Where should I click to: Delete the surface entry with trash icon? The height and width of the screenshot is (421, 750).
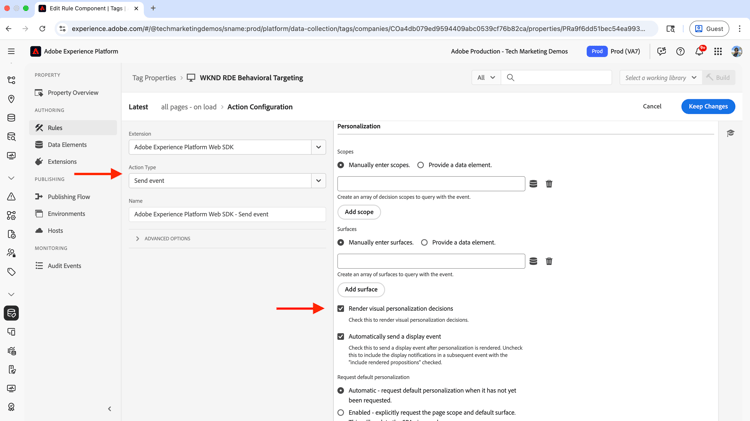click(549, 261)
